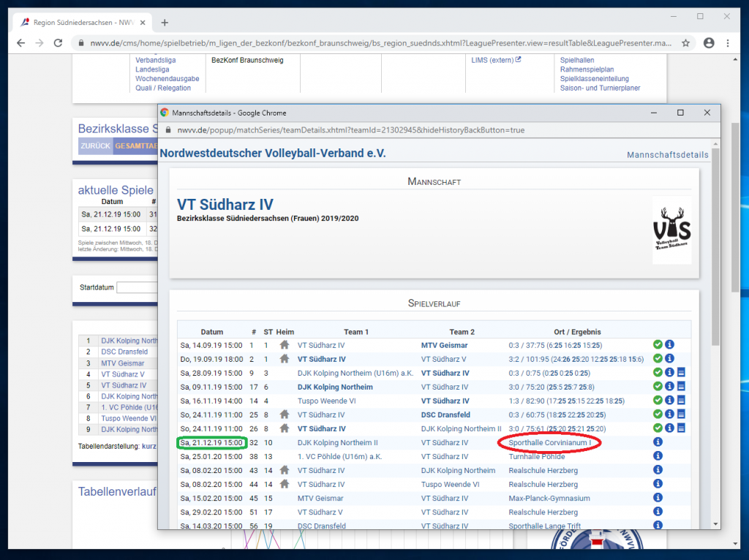
Task: Open Sporthalle Corvinianum I venue link
Action: pyautogui.click(x=550, y=442)
